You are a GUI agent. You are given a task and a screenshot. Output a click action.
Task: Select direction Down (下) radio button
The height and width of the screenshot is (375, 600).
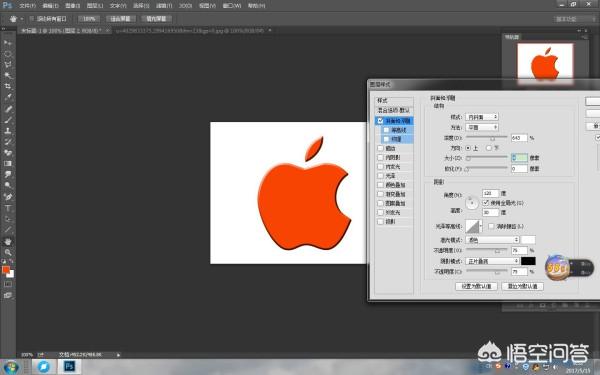point(489,148)
